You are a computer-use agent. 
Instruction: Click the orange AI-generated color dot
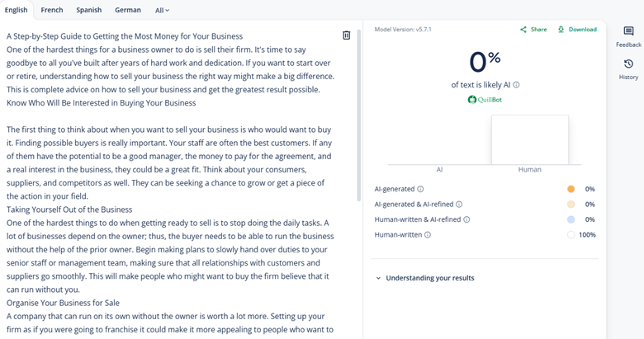571,190
